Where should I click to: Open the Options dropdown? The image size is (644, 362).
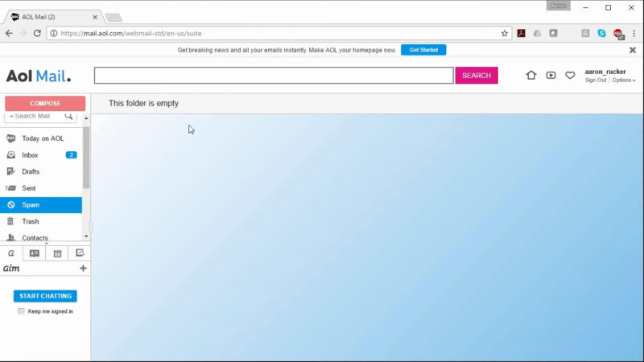tap(624, 80)
